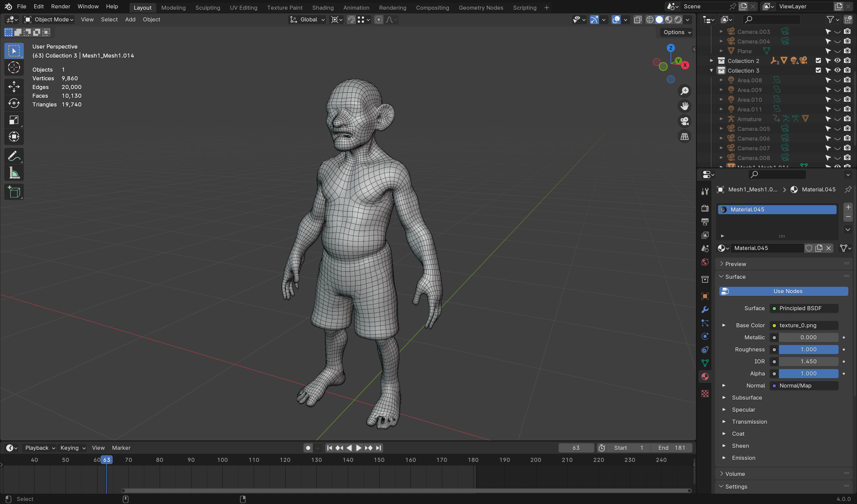Open Object Mode dropdown
This screenshot has height=504, width=857.
[49, 20]
